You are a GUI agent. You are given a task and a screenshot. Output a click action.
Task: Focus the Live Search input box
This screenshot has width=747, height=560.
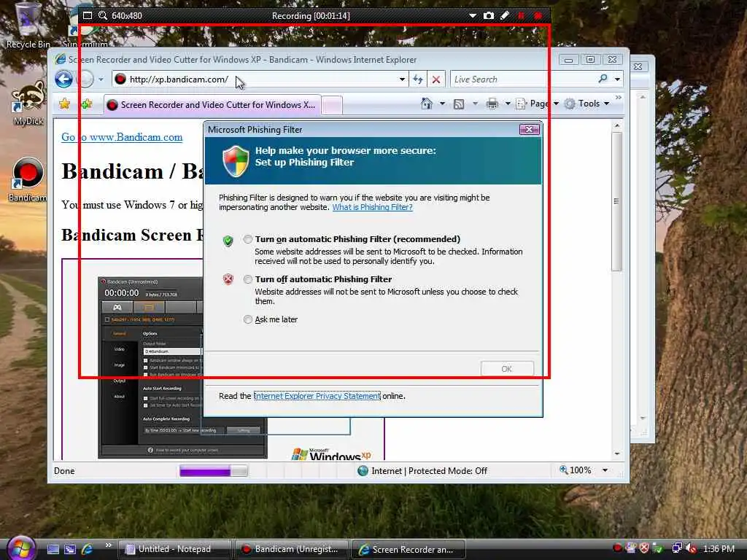(x=523, y=79)
